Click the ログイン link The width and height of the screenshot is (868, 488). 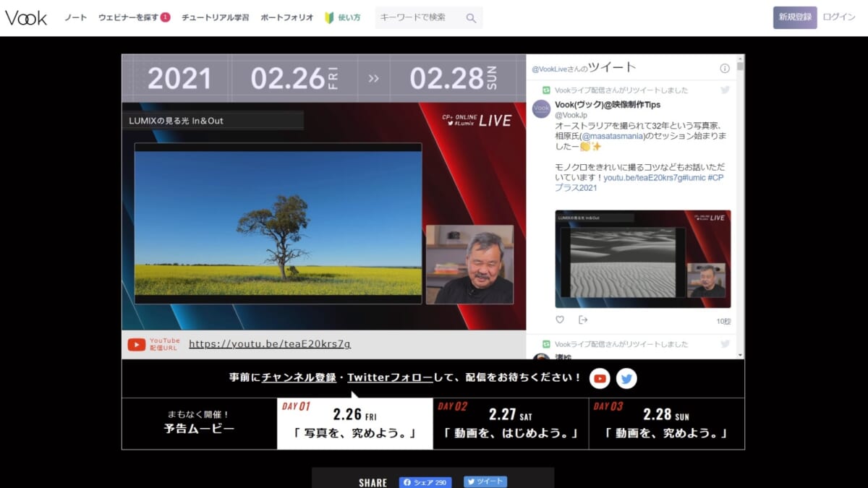tap(839, 17)
